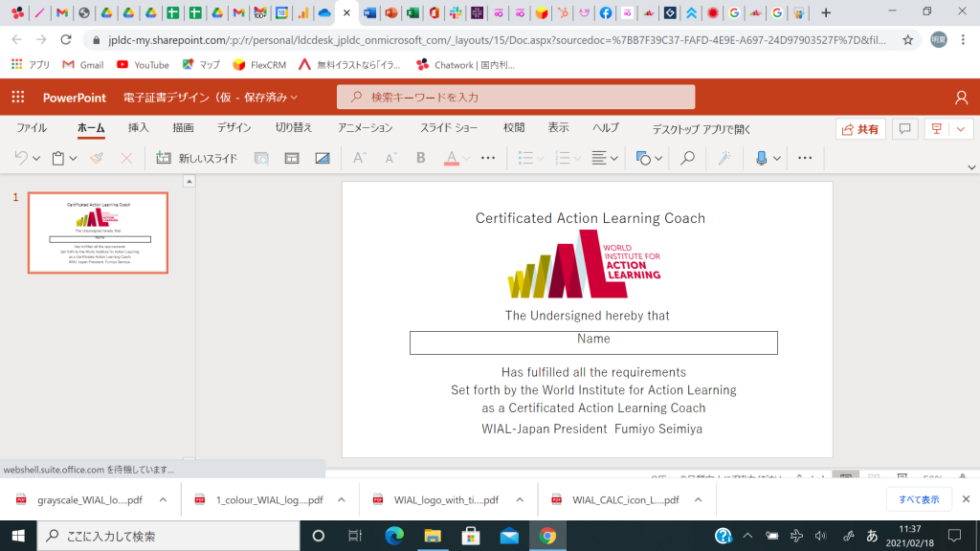
Task: Click the slide layout icon
Action: 292,158
